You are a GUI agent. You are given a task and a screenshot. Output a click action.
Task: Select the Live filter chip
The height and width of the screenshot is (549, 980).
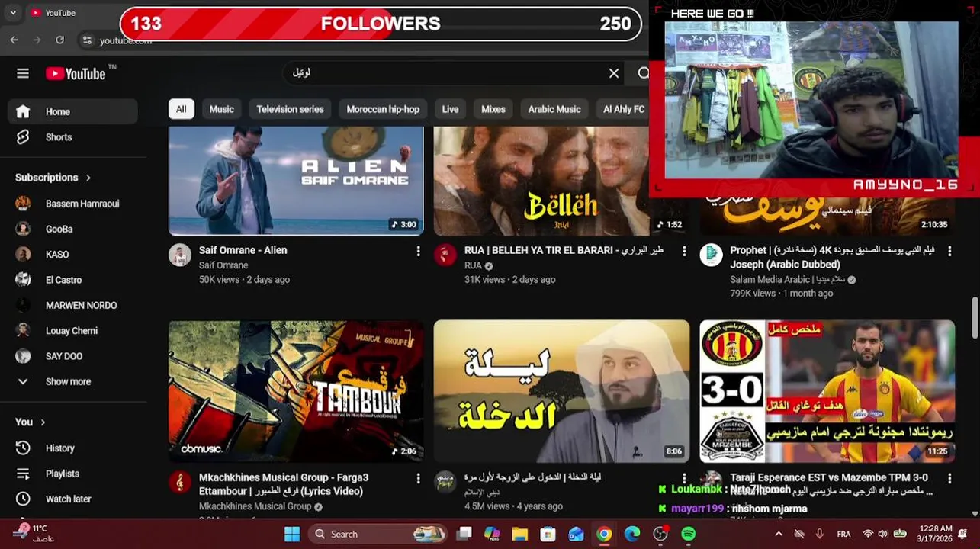[x=451, y=109]
